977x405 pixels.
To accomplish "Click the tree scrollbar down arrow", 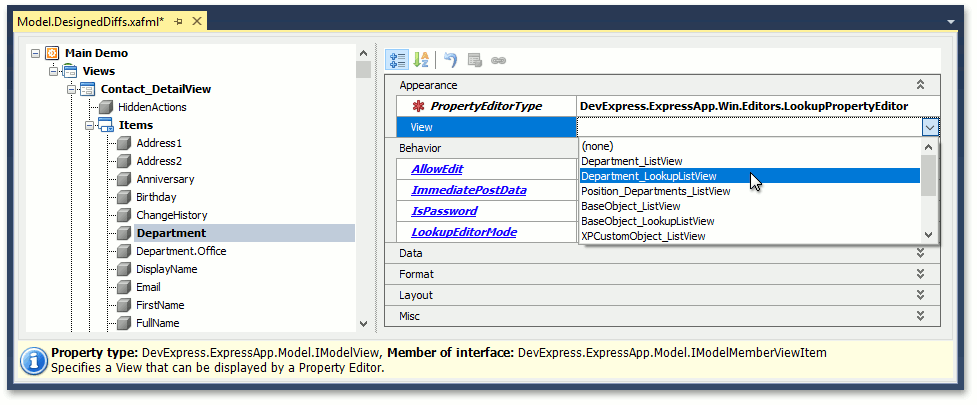I will click(x=364, y=324).
